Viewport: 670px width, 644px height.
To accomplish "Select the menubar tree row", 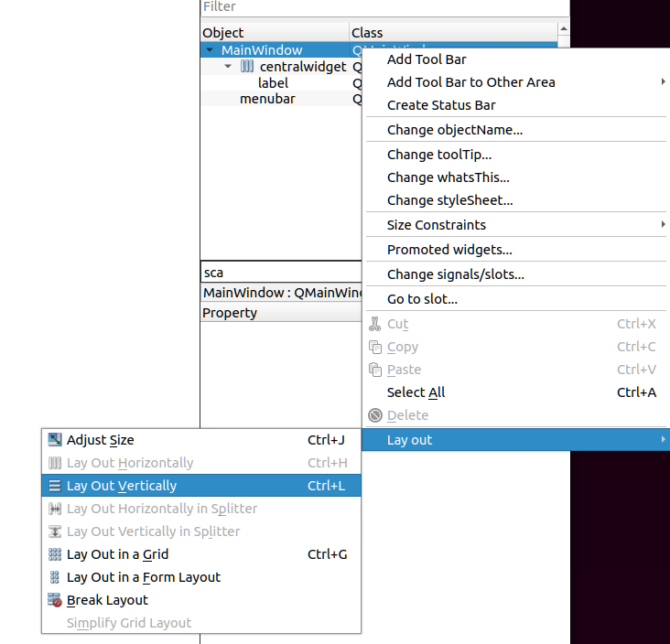I will (x=281, y=99).
